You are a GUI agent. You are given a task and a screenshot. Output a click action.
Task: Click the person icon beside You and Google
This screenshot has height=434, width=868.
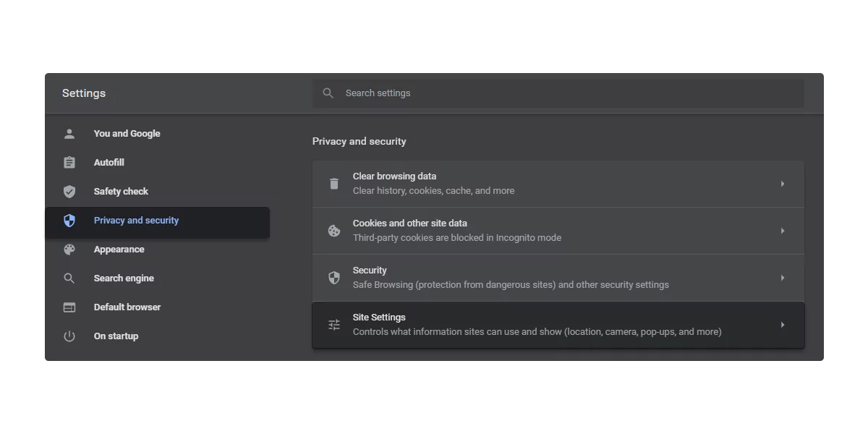tap(69, 134)
